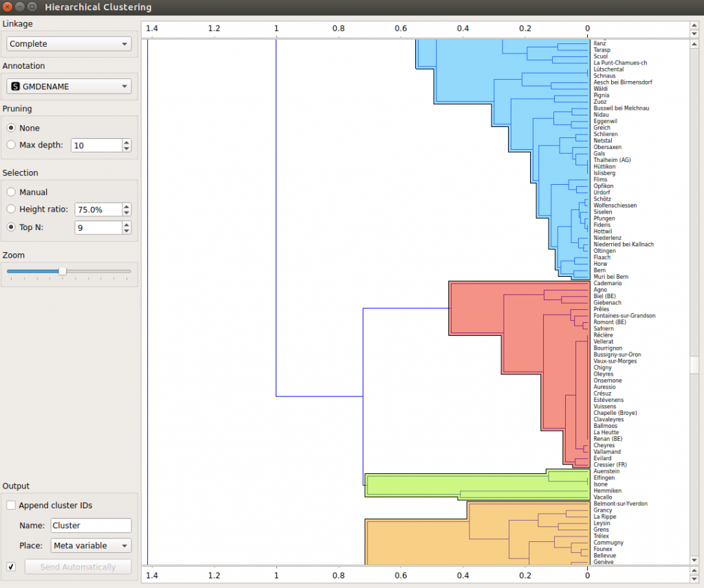Click the leaf label Ilanz
Viewport: 704px width, 588px height.
click(x=598, y=43)
